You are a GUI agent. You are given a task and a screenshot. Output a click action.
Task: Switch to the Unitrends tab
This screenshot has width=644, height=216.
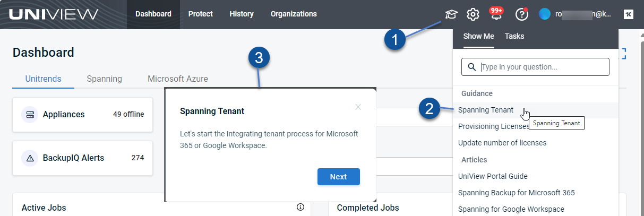point(43,79)
